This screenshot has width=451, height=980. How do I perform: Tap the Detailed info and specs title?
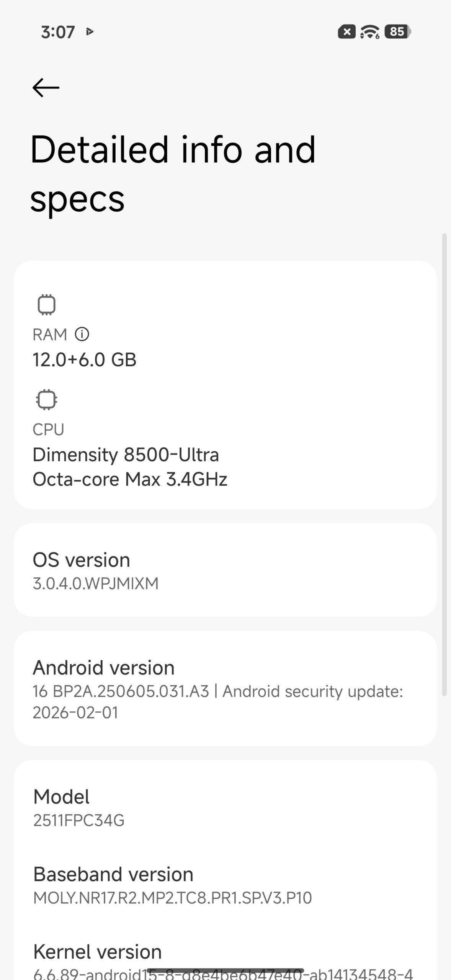(173, 173)
